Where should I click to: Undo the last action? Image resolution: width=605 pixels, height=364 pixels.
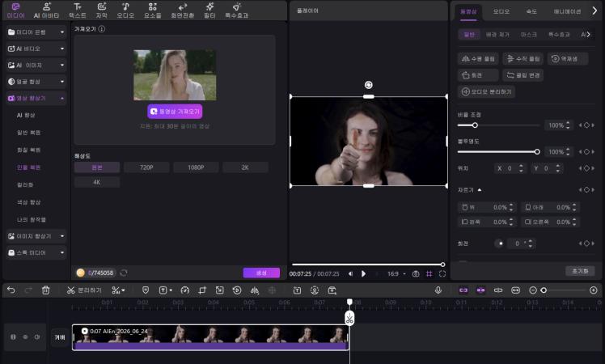coord(11,290)
